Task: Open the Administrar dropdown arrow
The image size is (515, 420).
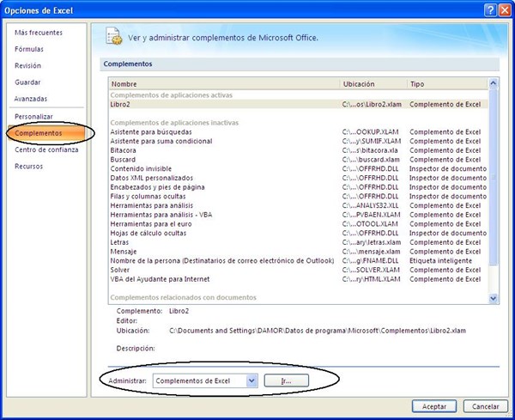Action: [251, 380]
